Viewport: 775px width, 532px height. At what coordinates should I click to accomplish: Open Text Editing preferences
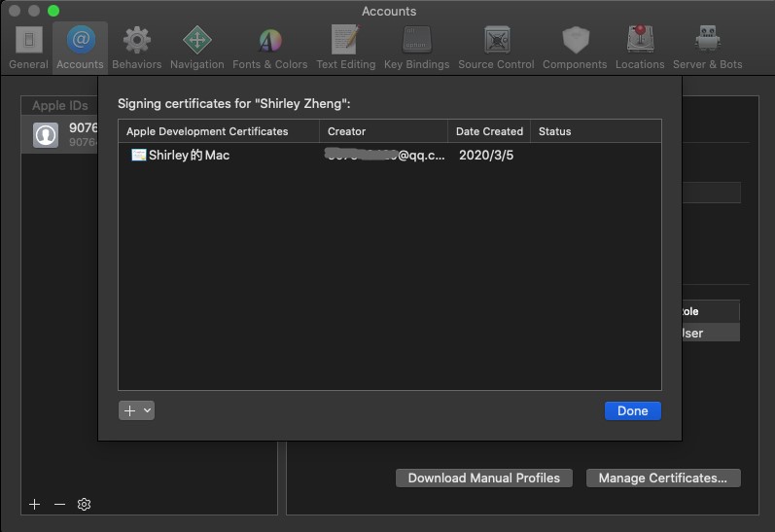coord(345,48)
